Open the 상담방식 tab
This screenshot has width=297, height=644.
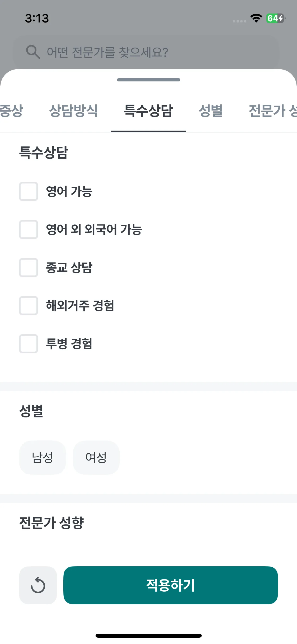[73, 111]
